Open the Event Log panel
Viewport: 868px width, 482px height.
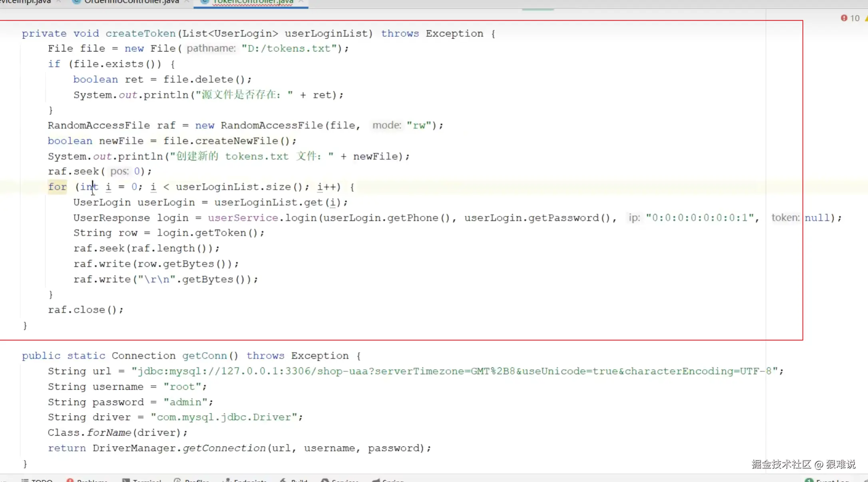[x=832, y=480]
